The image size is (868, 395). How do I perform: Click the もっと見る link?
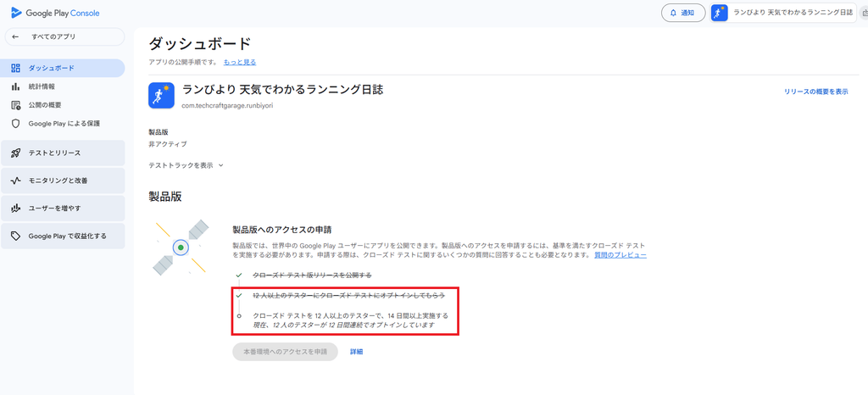(240, 63)
